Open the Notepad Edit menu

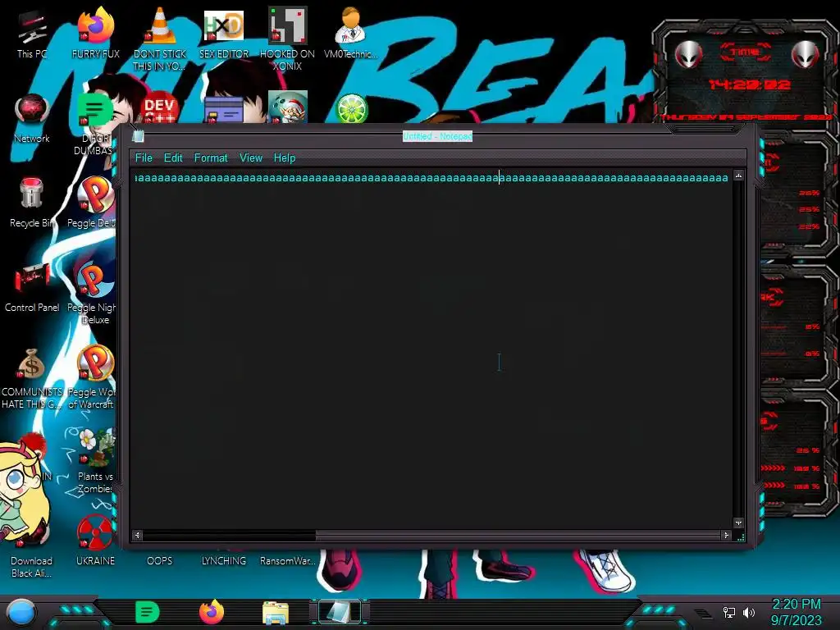point(173,158)
